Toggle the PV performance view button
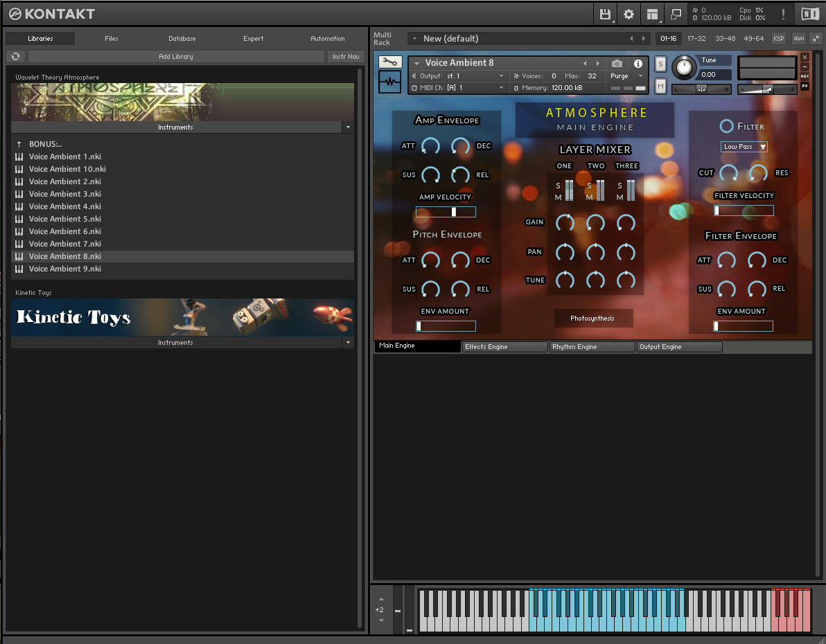This screenshot has width=826, height=644. coord(805,86)
